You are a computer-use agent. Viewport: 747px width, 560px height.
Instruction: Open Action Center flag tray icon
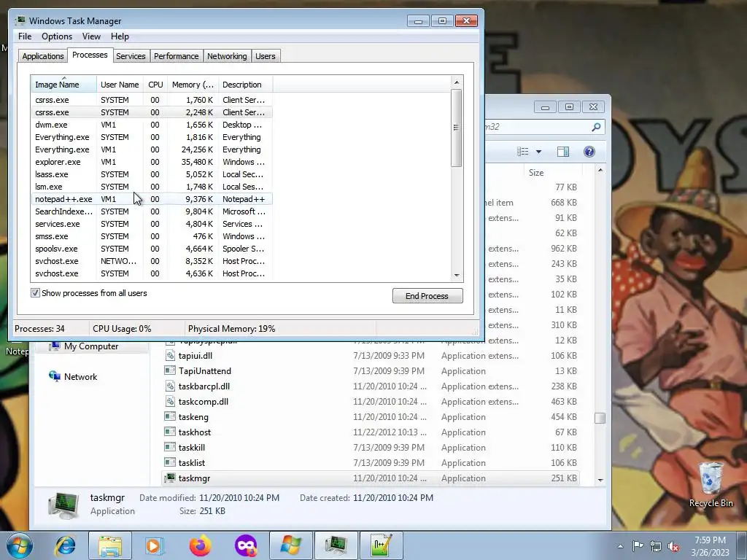click(x=638, y=545)
